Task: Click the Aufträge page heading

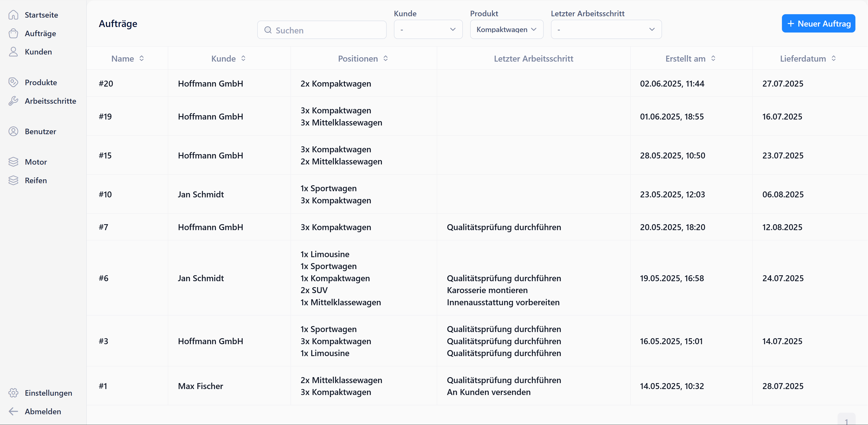Action: point(118,24)
